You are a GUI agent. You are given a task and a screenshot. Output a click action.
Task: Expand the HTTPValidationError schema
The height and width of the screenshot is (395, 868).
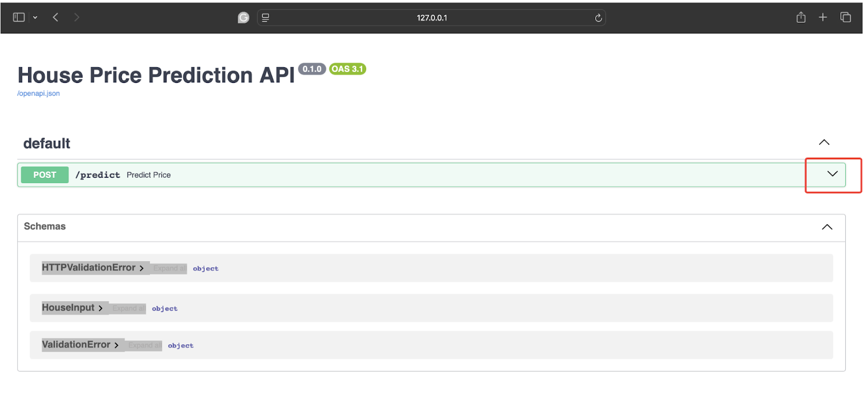[x=92, y=268]
